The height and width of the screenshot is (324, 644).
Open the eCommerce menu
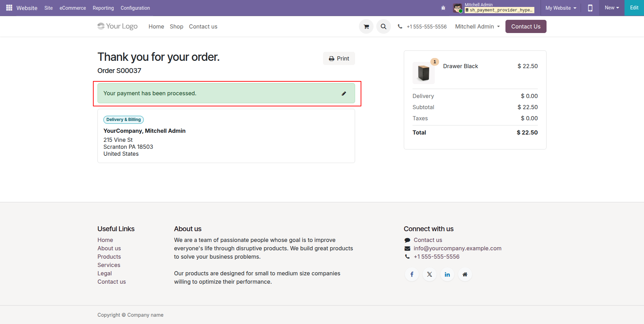click(x=72, y=8)
